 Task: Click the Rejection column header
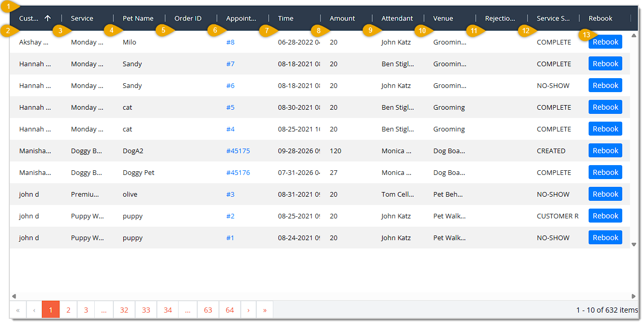[x=500, y=18]
